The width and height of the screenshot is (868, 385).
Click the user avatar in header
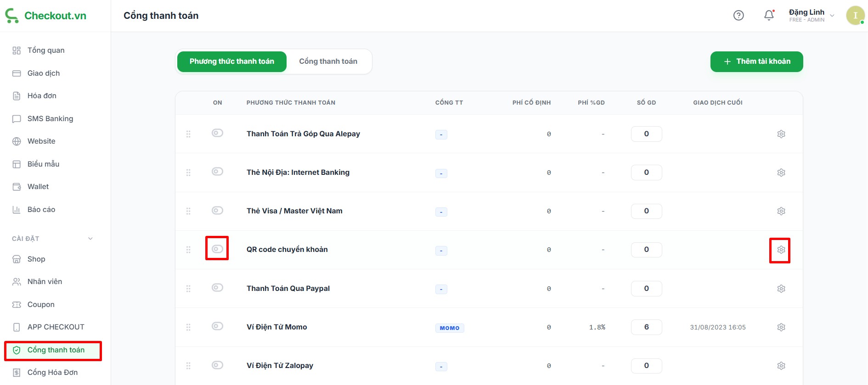[x=855, y=16]
